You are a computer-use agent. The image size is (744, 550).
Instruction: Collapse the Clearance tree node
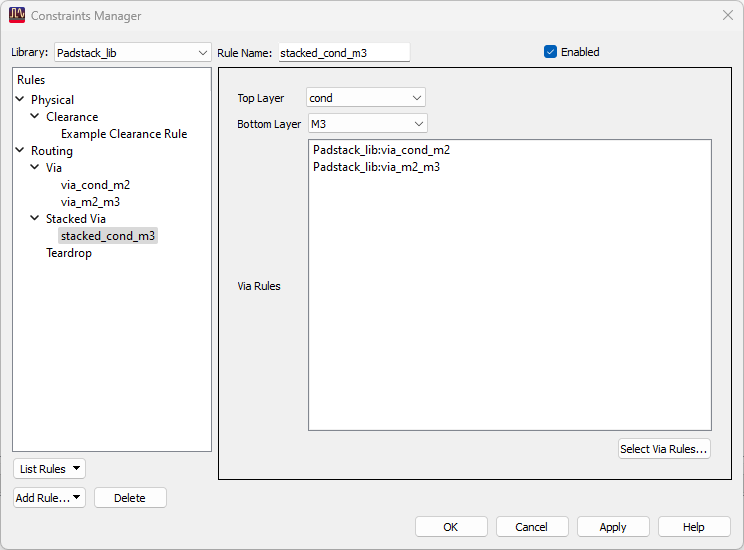pyautogui.click(x=35, y=116)
